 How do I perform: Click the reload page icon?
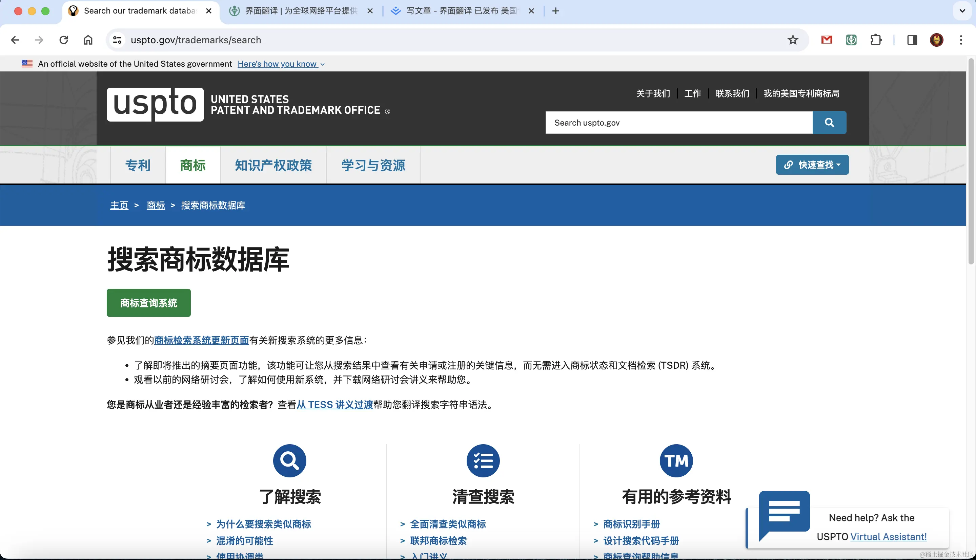(x=63, y=40)
